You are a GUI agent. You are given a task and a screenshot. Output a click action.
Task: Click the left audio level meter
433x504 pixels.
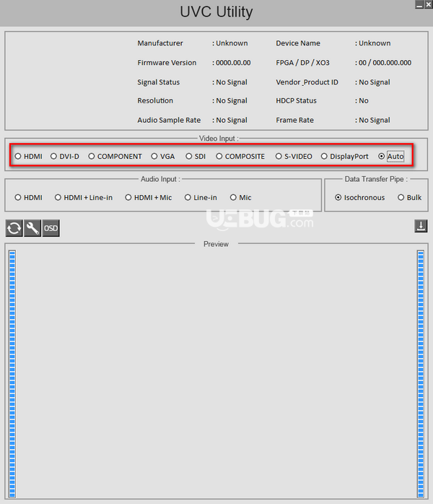[x=12, y=374]
